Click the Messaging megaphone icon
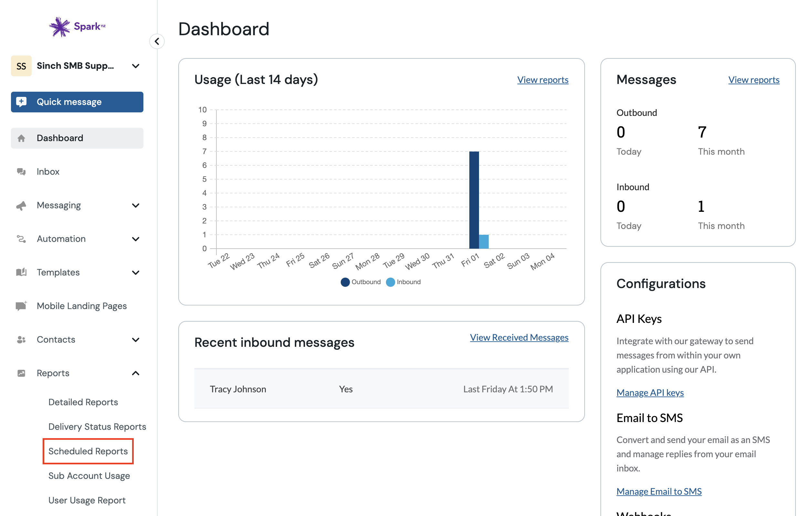The height and width of the screenshot is (516, 812). [x=21, y=205]
